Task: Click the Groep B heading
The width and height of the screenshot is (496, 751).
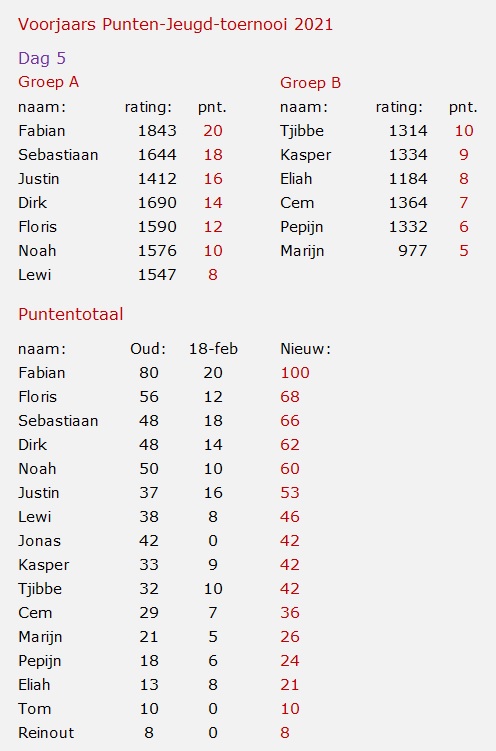Action: point(310,83)
